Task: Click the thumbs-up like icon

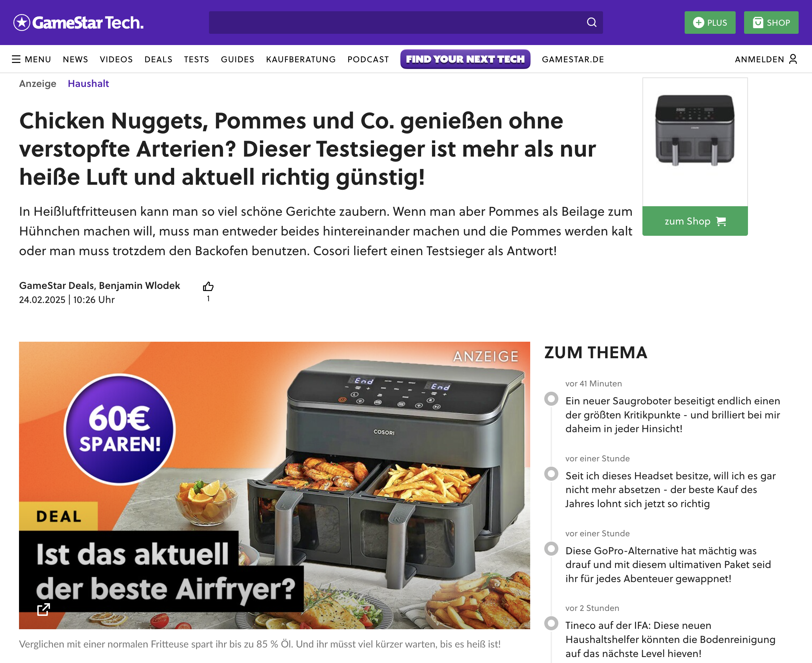Action: (x=208, y=286)
